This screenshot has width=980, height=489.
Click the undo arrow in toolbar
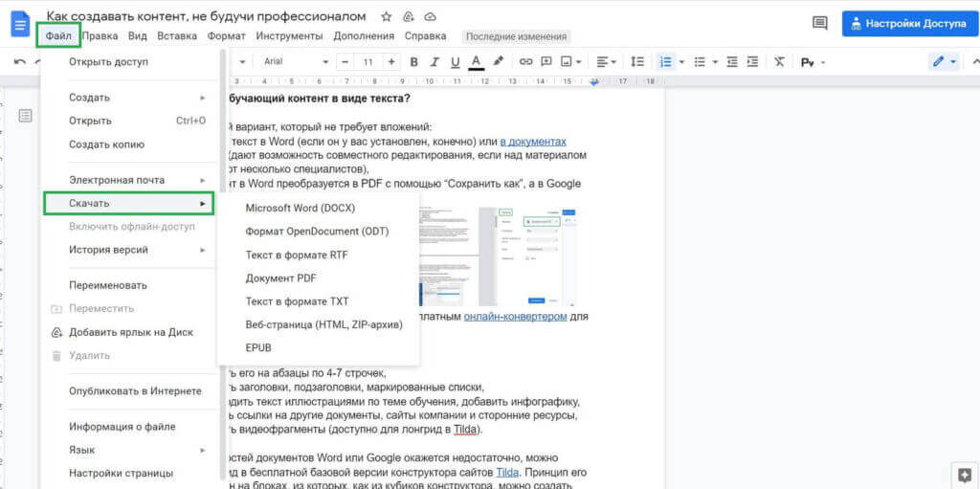[x=20, y=62]
